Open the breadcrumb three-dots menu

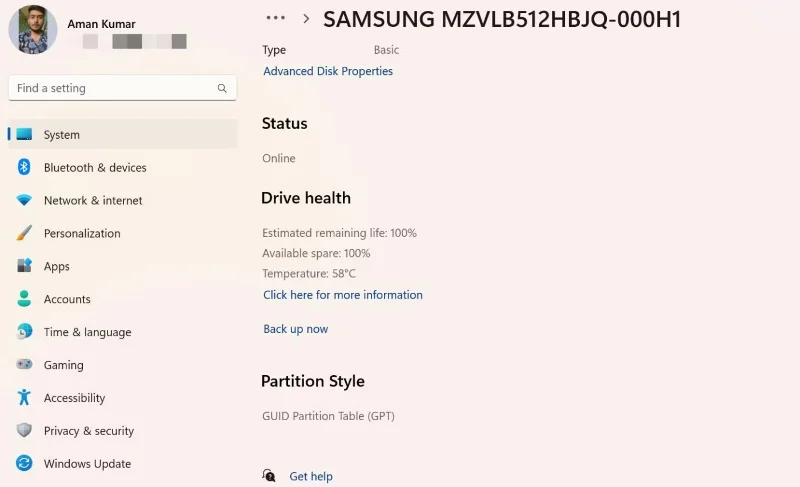coord(276,18)
